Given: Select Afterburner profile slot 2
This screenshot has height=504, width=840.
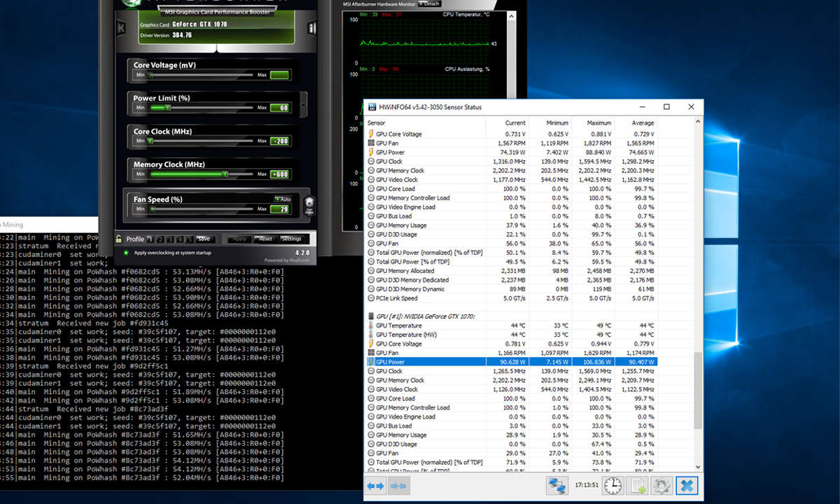Looking at the screenshot, I should click(x=160, y=239).
